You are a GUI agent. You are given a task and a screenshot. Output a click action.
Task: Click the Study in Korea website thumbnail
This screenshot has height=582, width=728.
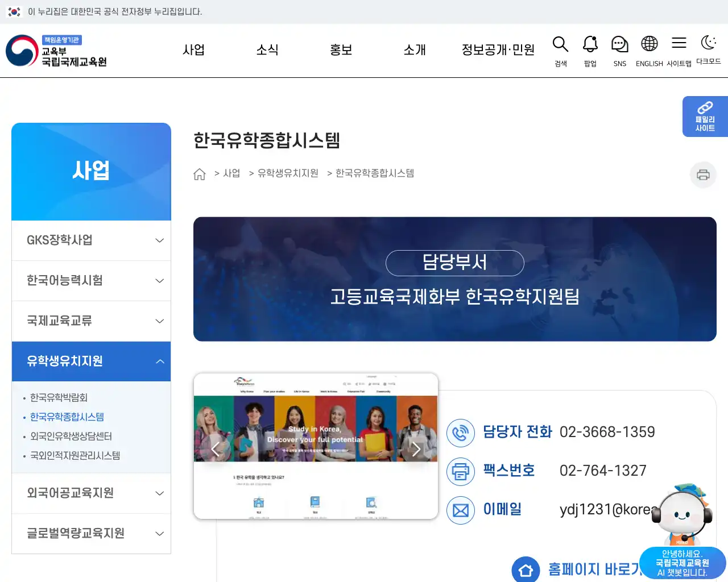(x=316, y=446)
